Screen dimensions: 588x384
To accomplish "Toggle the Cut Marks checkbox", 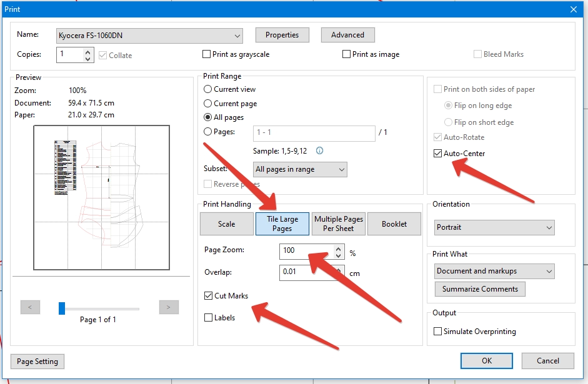I will tap(209, 295).
